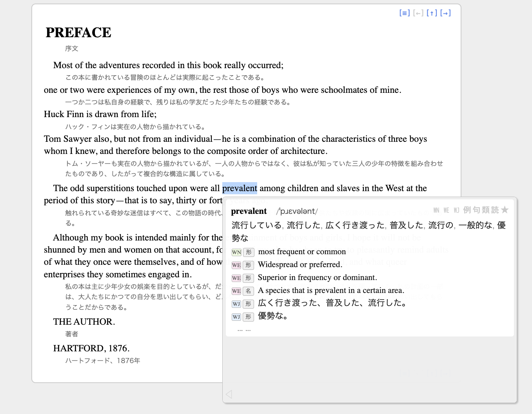
Task: Open the 例 example sentences tab
Action: click(x=467, y=210)
